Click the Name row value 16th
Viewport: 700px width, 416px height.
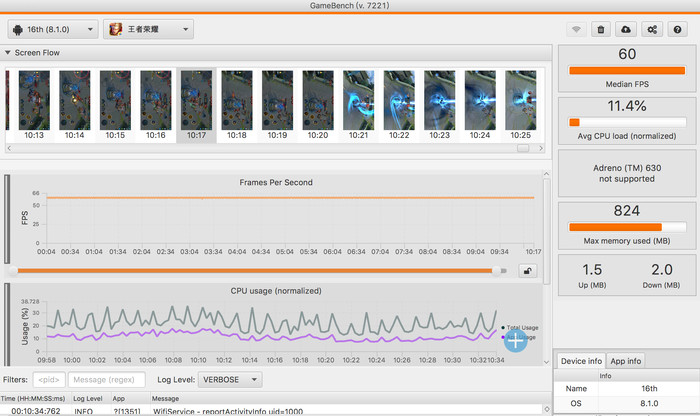pos(649,389)
